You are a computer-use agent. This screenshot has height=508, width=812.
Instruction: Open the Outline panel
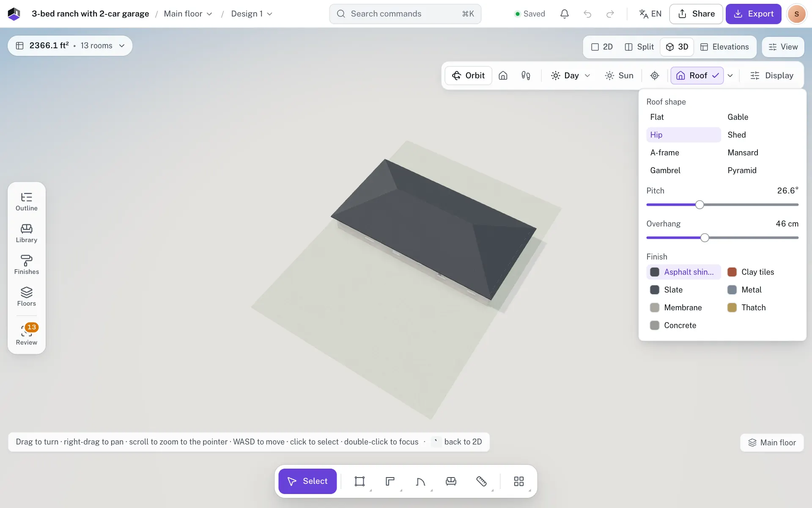26,202
